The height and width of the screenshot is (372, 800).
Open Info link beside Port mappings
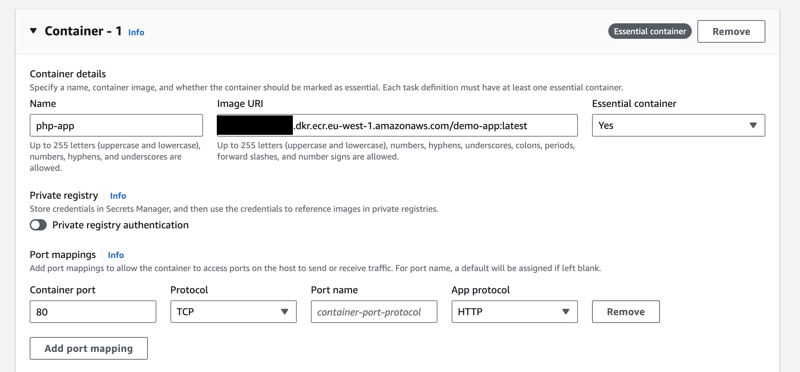click(x=116, y=255)
